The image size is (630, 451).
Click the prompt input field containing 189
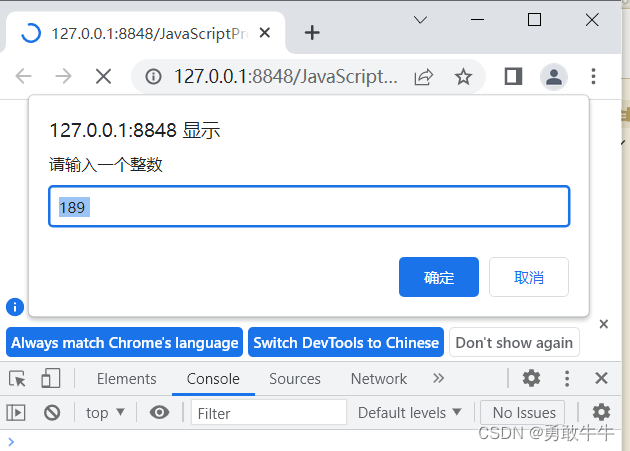[309, 207]
